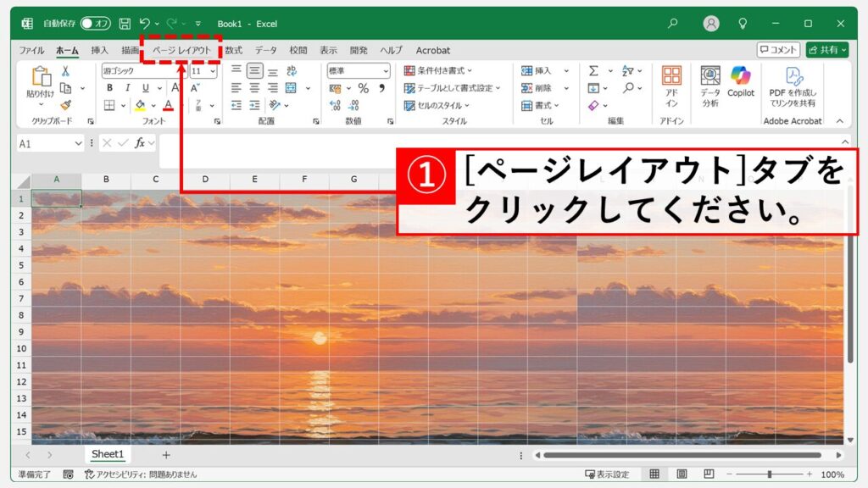Click the アドイン add-ins icon
Viewport: 868px width, 488px height.
tap(671, 86)
